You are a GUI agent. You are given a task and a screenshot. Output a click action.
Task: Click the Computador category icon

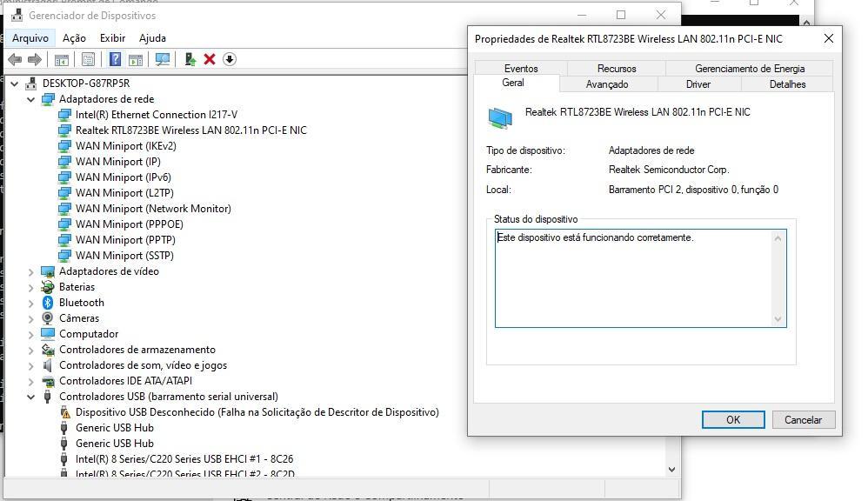tap(48, 334)
